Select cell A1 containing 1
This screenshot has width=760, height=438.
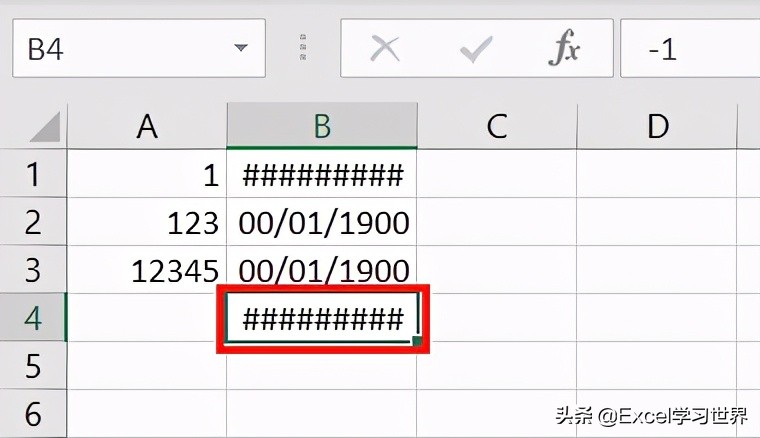pos(147,173)
